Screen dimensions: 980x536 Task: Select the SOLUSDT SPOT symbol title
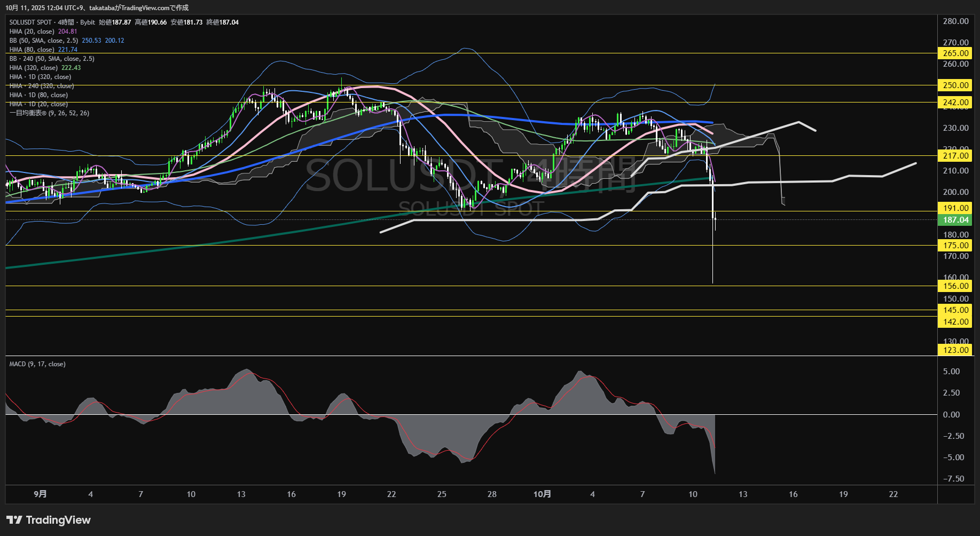tap(30, 22)
